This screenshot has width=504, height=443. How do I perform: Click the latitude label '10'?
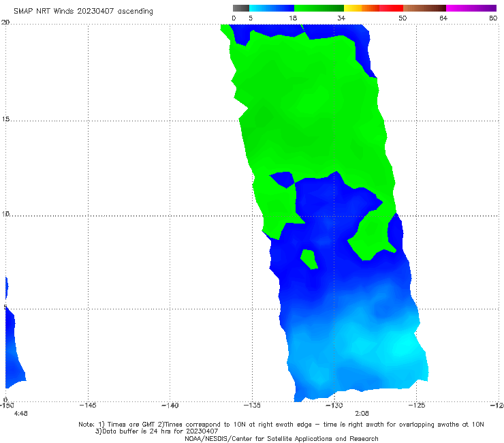click(x=5, y=214)
